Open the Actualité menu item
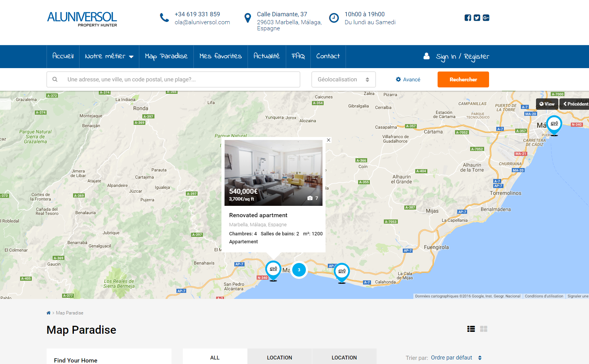 pyautogui.click(x=266, y=56)
